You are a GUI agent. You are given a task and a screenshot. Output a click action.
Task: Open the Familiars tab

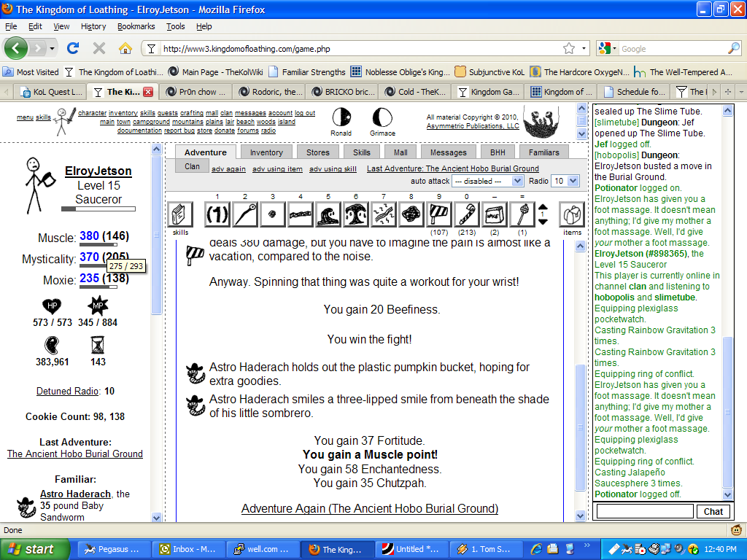(544, 152)
